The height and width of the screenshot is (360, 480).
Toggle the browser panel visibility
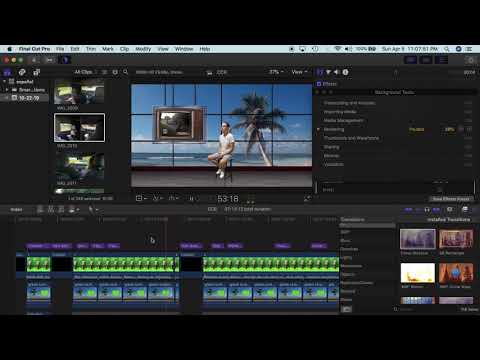pyautogui.click(x=411, y=60)
